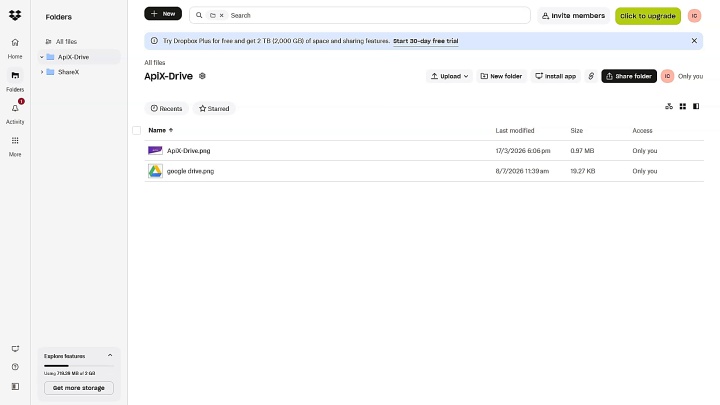Click Get more storage
Screen dimensions: 720x405
pos(79,388)
